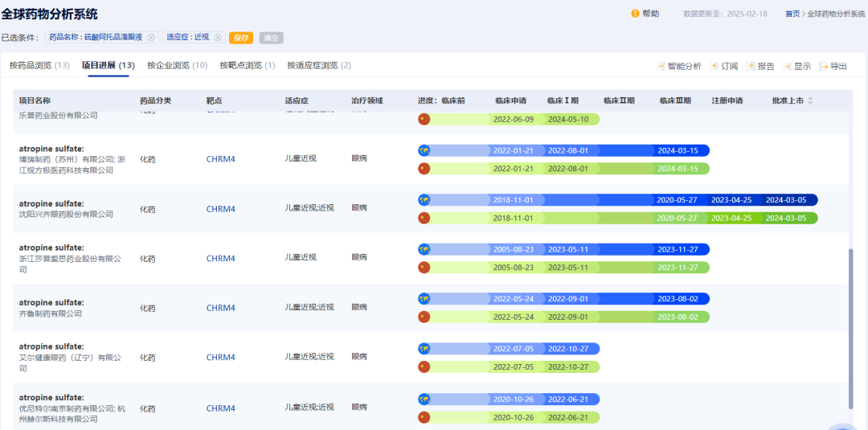Remove the 药品名称 硫酸阿托品滴眼液 filter tag
868x430 pixels.
151,38
